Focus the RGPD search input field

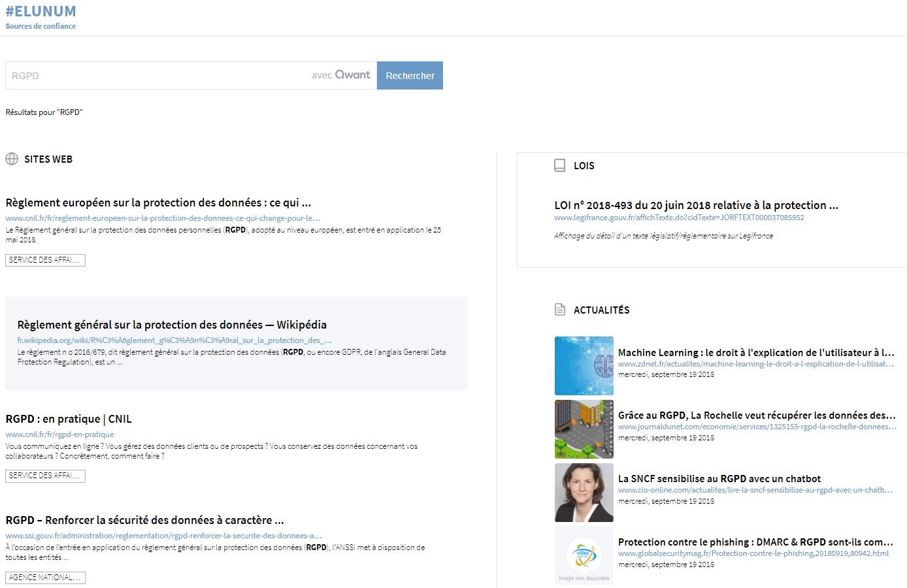[x=157, y=76]
